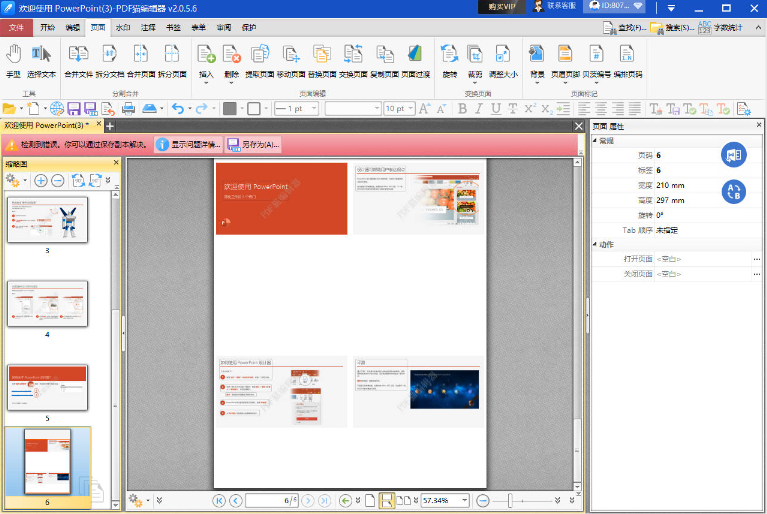Open the Header and Footer (页眉页脚) tool
The image size is (767, 514).
565,59
